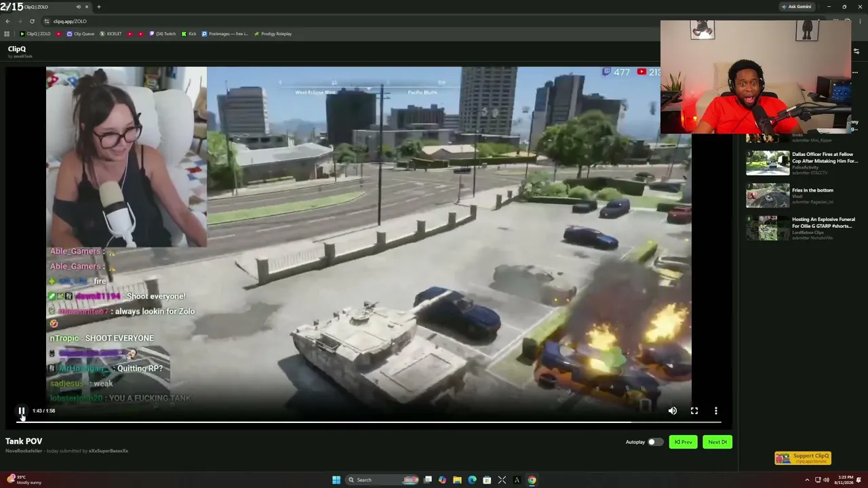Reload the clipq.app page
This screenshot has width=868, height=488.
[x=32, y=21]
